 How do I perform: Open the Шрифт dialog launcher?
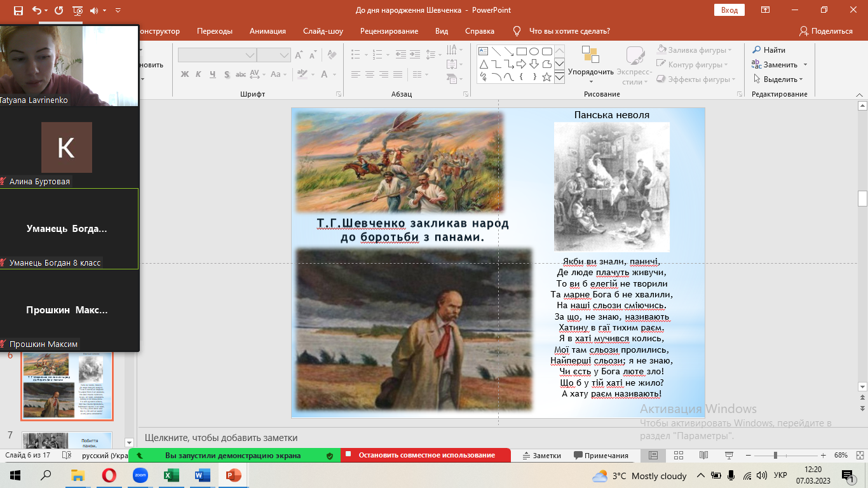click(340, 94)
